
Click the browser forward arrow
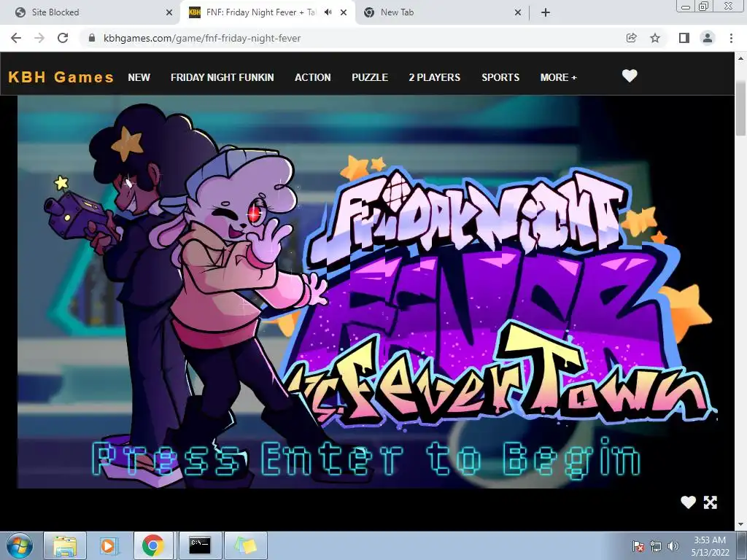click(39, 38)
